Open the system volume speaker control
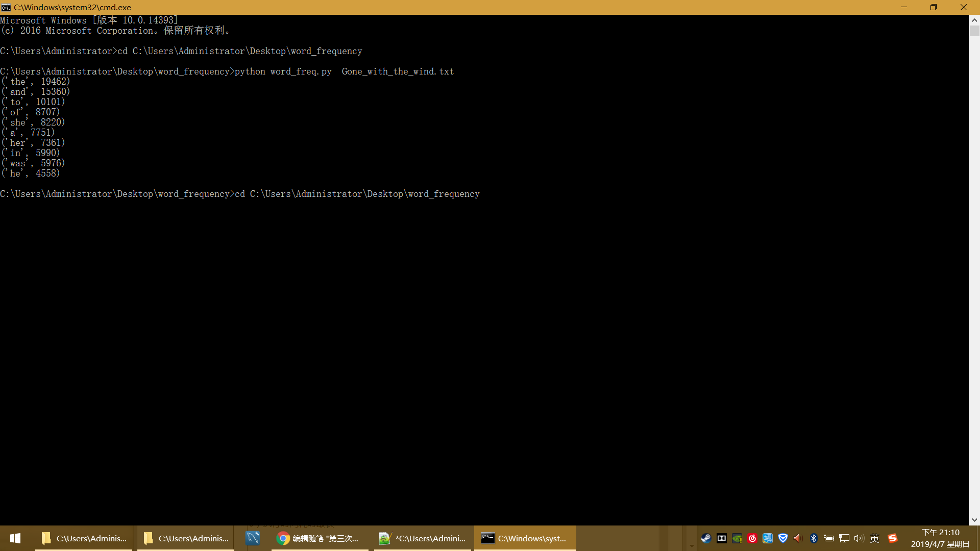 point(859,538)
